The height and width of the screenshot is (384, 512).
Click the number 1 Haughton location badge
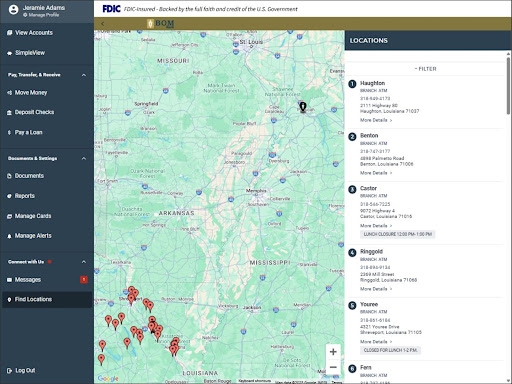pyautogui.click(x=352, y=84)
